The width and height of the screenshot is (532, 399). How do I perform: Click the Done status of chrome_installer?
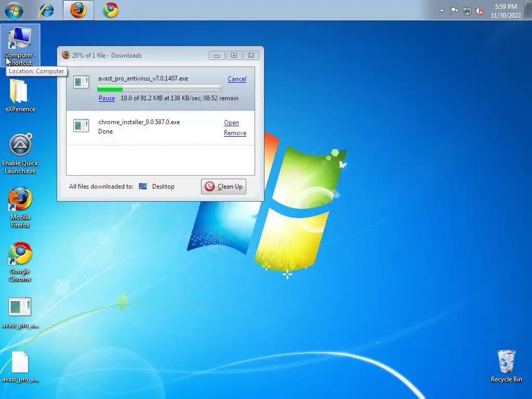tap(105, 131)
